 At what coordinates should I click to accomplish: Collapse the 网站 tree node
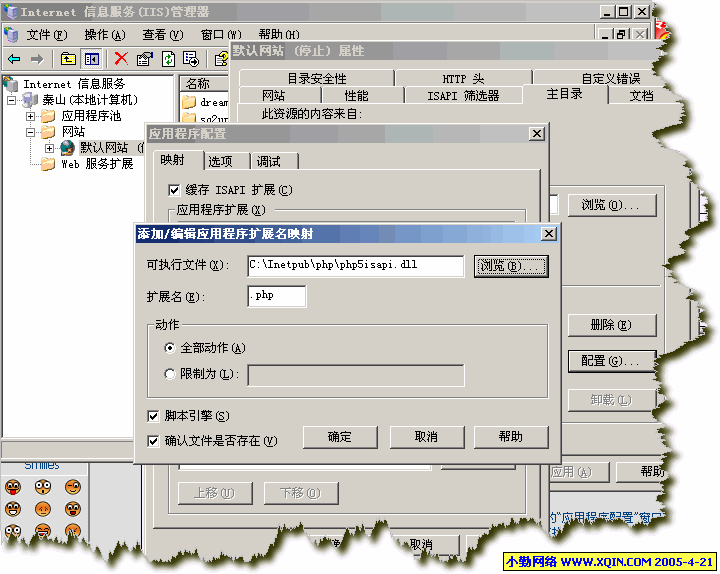[31, 132]
